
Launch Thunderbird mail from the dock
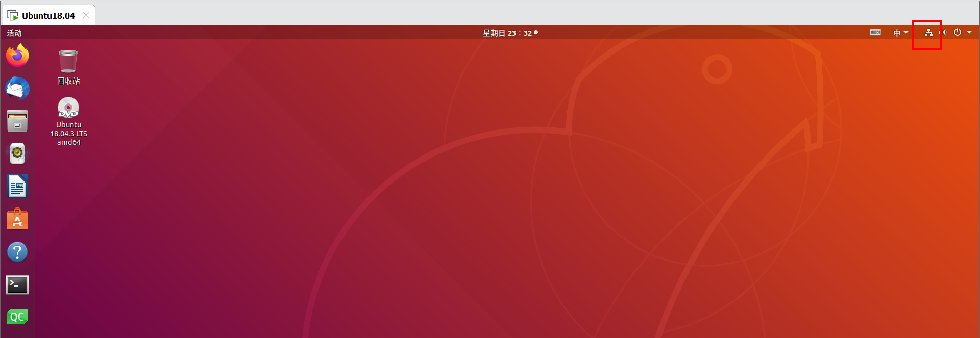[x=17, y=88]
